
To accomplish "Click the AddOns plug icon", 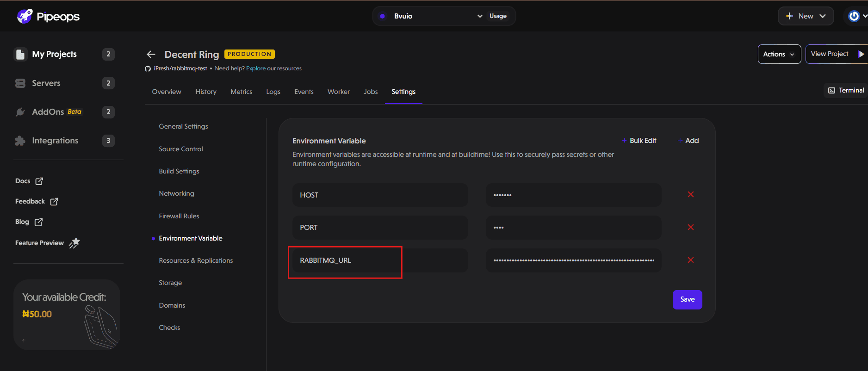I will pyautogui.click(x=20, y=112).
